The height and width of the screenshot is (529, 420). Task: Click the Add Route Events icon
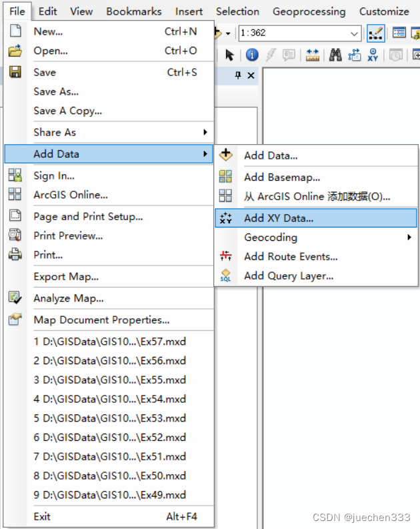(226, 256)
